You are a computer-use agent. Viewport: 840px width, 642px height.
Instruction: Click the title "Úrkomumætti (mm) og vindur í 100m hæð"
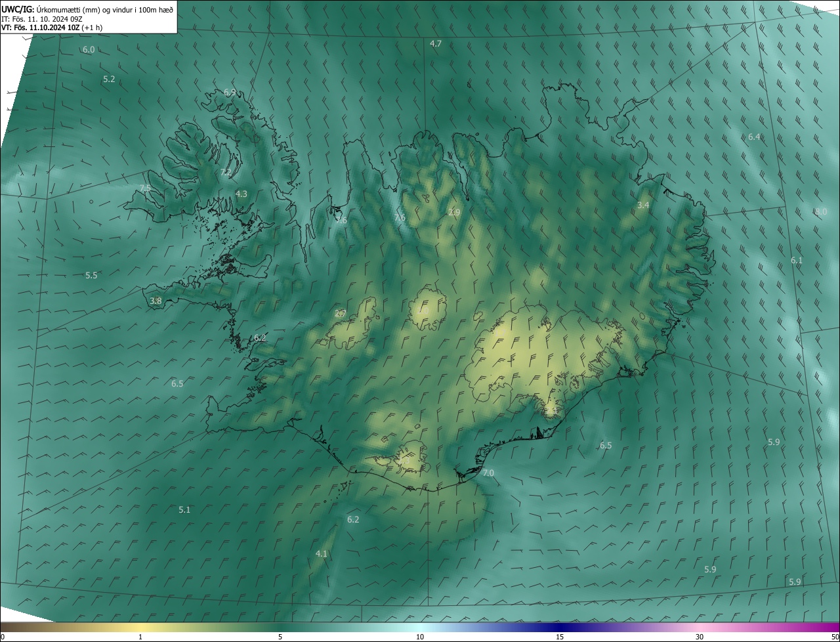coord(105,9)
